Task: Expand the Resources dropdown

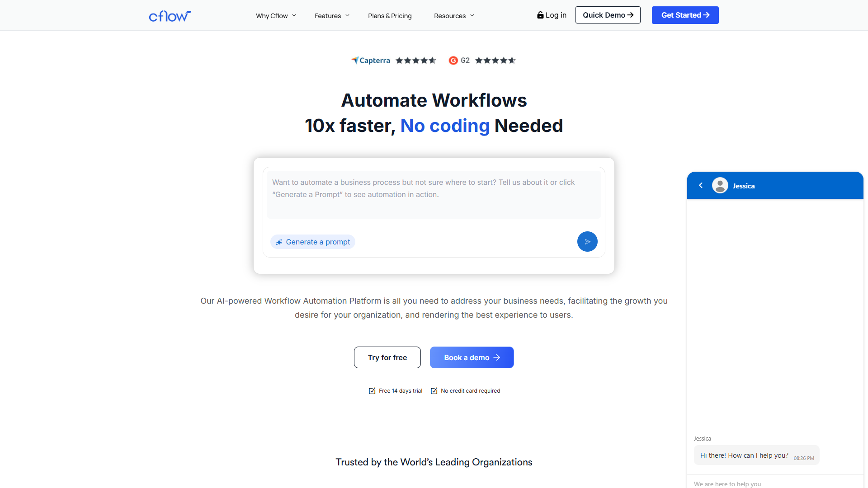Action: 453,15
